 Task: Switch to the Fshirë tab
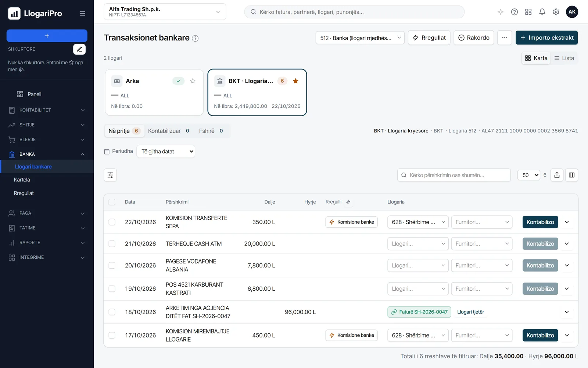click(211, 131)
